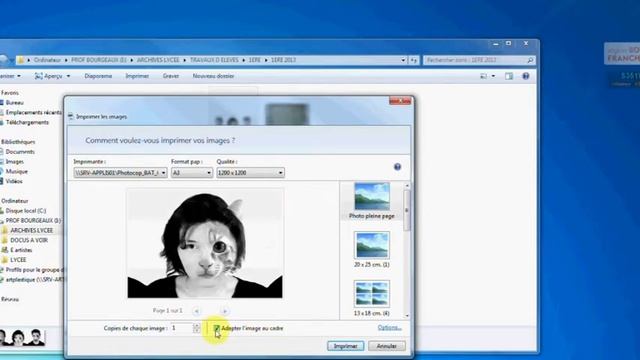
Task: Click the Aperçu toolbar button
Action: point(49,76)
